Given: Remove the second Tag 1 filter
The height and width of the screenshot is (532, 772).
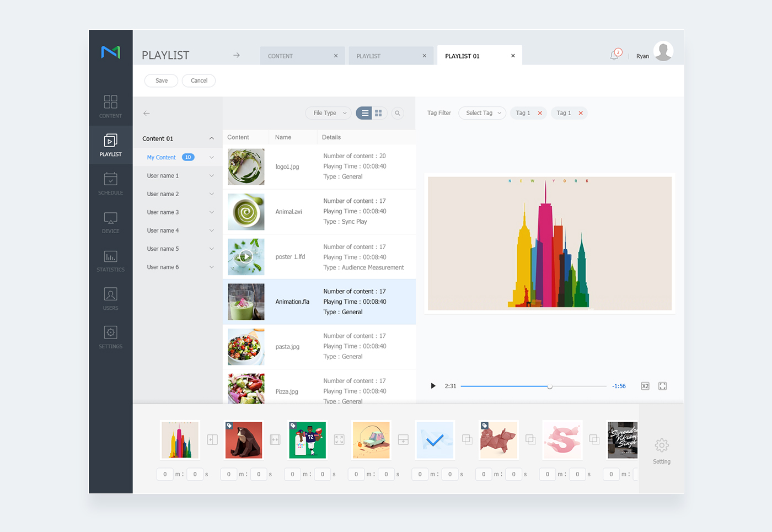Looking at the screenshot, I should tap(581, 113).
